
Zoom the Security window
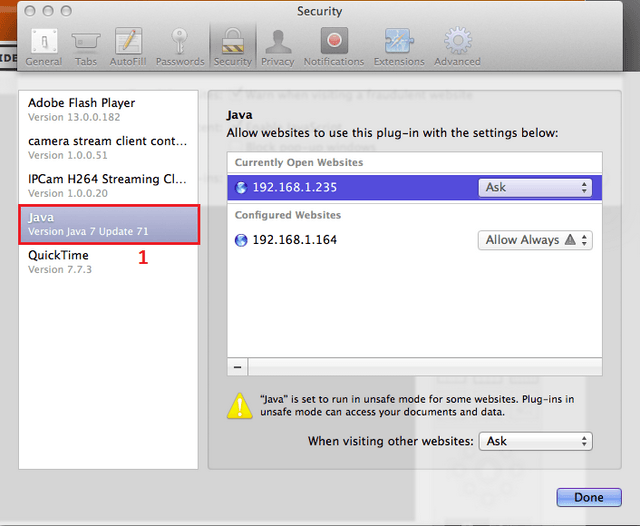pyautogui.click(x=66, y=11)
